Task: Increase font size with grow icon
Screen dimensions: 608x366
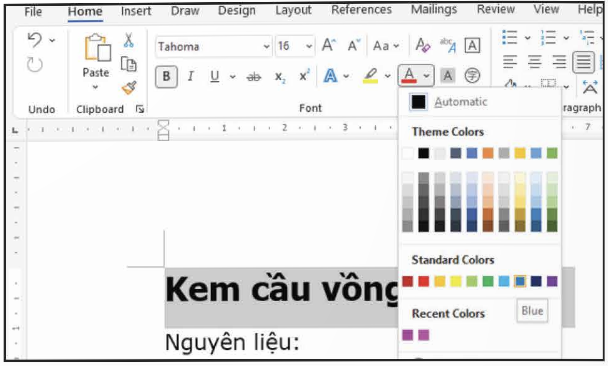Action: pyautogui.click(x=329, y=45)
